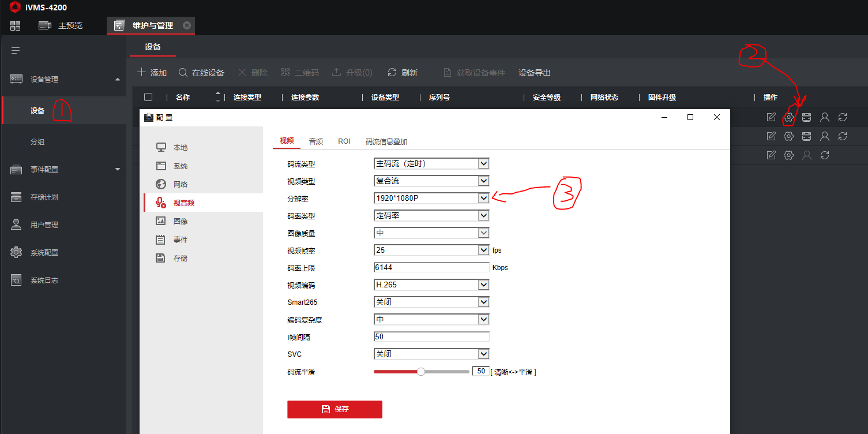This screenshot has height=434, width=868.
Task: Toggle the select-all checkbox in device table header
Action: coord(148,97)
